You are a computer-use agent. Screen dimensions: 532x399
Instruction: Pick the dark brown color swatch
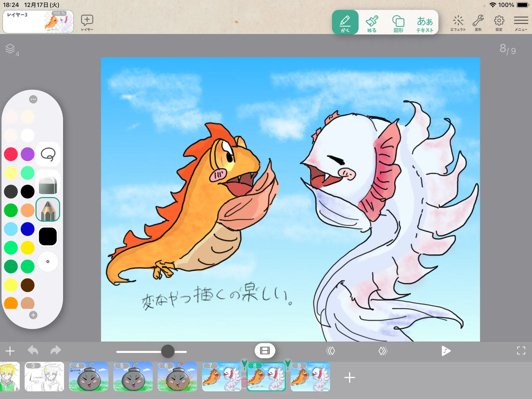pyautogui.click(x=28, y=285)
